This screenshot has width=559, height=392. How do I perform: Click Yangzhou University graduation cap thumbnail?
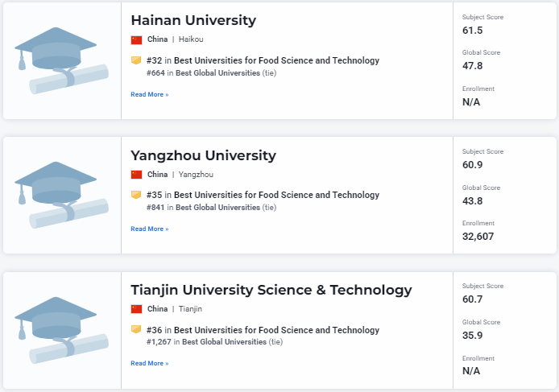pyautogui.click(x=61, y=196)
